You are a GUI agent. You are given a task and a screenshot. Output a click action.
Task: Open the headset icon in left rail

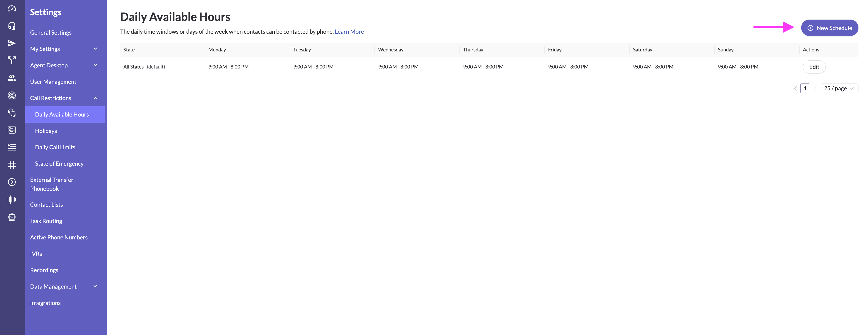click(12, 26)
